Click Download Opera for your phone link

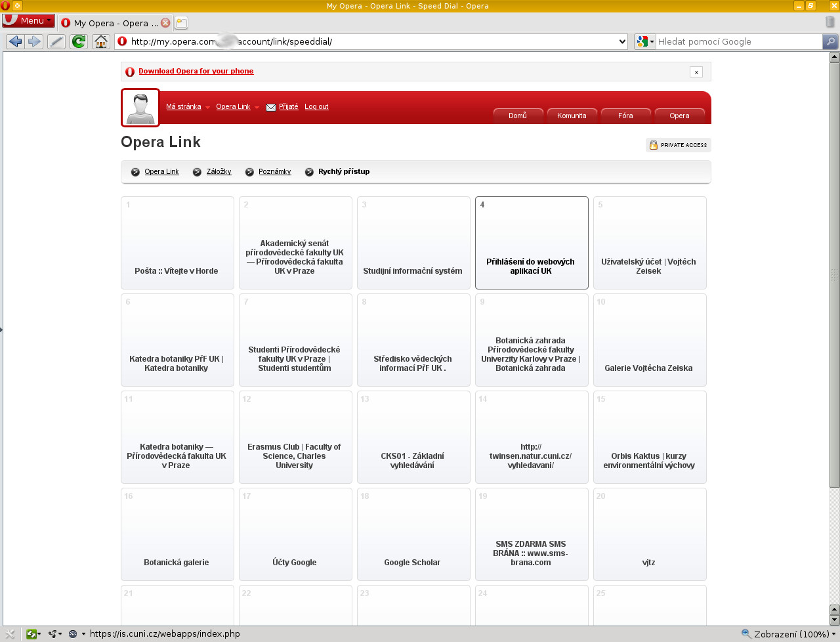click(196, 71)
